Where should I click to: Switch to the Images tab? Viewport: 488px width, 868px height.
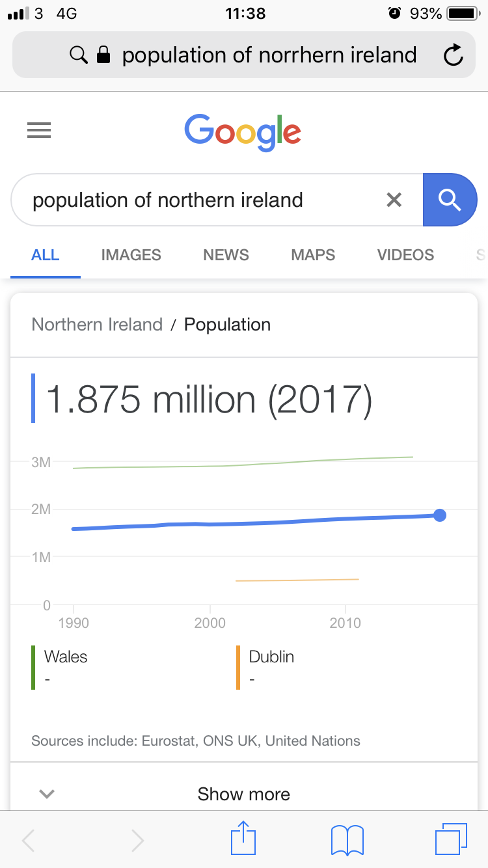(131, 255)
